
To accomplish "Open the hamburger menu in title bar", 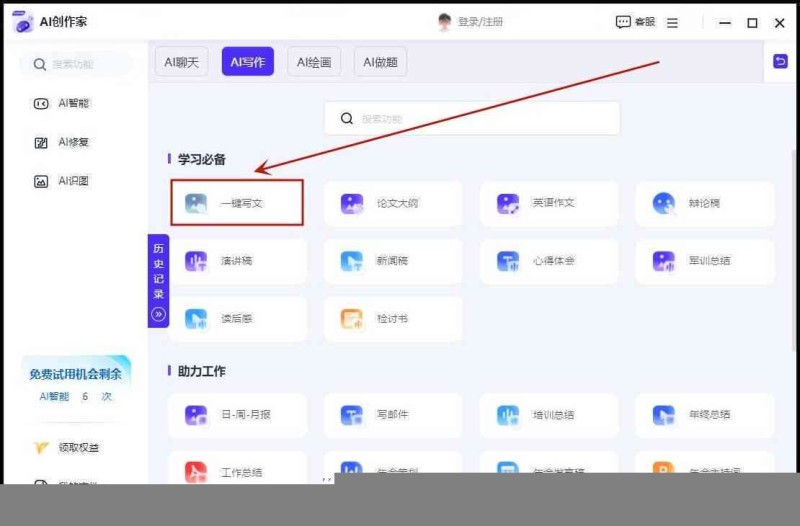I will 672,23.
